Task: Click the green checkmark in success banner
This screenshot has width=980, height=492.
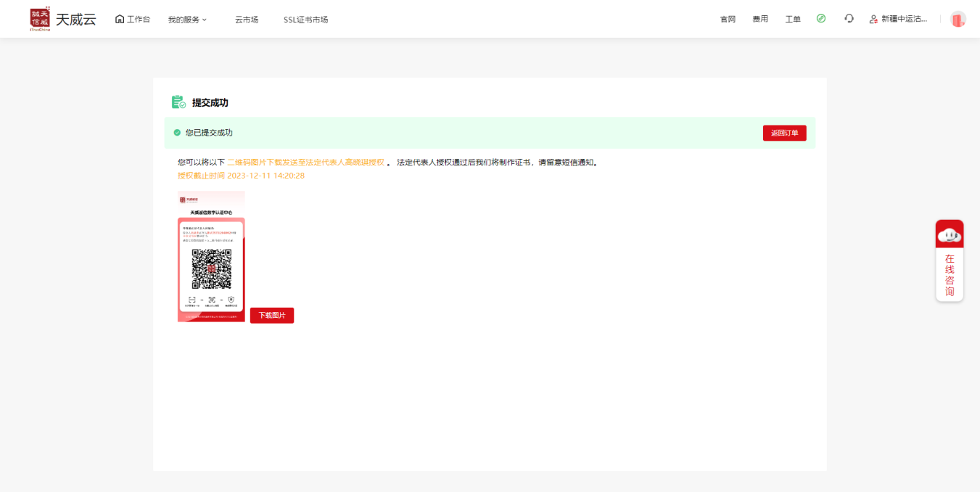Action: point(177,133)
